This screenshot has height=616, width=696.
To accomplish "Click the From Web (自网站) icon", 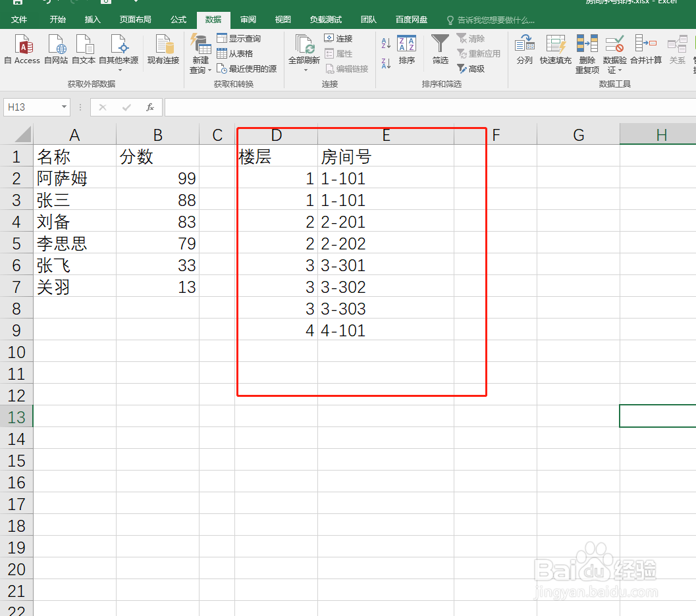I will coord(57,49).
